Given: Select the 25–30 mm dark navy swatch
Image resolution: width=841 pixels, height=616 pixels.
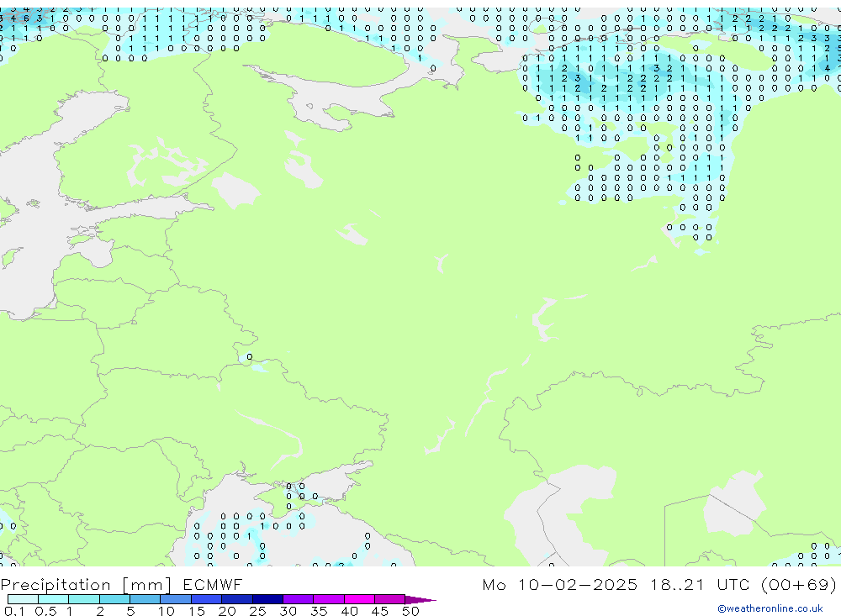Looking at the screenshot, I should click(267, 599).
